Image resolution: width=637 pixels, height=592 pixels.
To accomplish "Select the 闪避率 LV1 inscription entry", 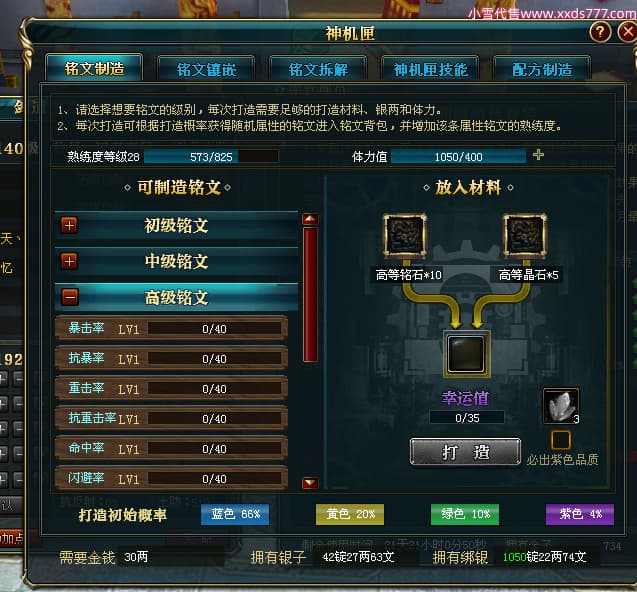I will pyautogui.click(x=171, y=478).
